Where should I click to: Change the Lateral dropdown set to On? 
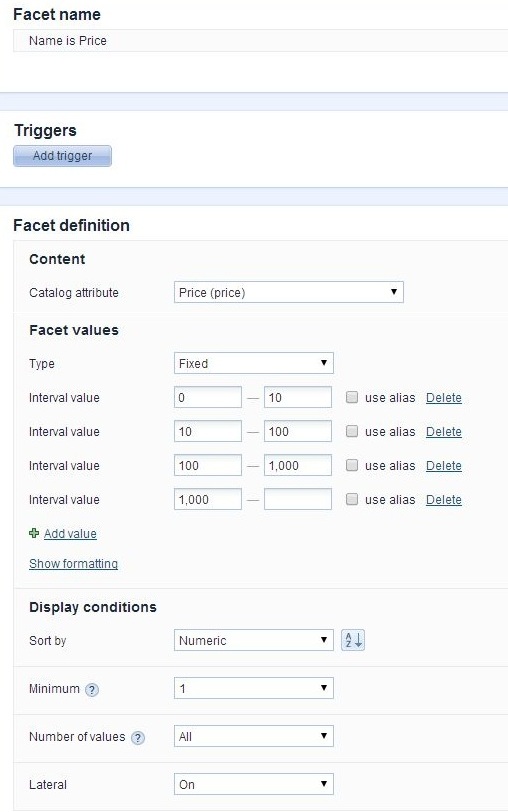[x=254, y=784]
